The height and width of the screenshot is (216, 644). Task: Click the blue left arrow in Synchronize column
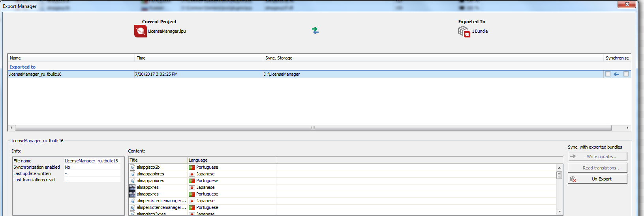click(x=616, y=74)
